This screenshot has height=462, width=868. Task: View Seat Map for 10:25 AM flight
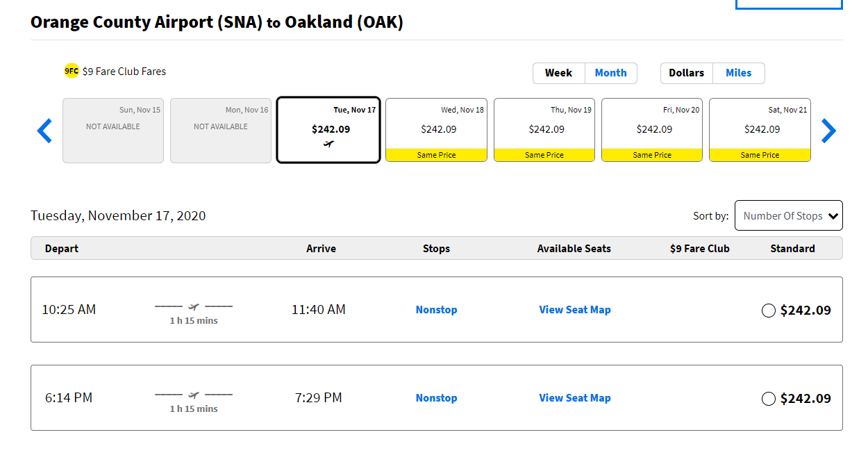click(575, 310)
